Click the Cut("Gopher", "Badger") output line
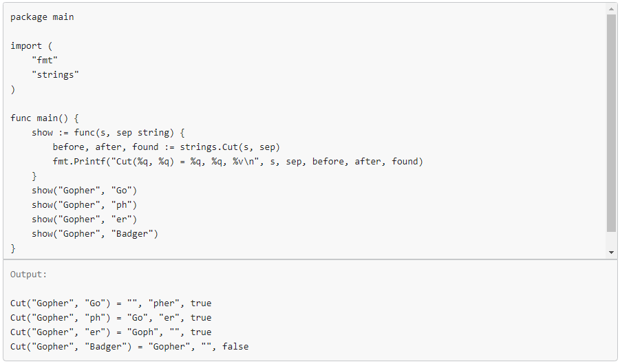 pyautogui.click(x=129, y=347)
